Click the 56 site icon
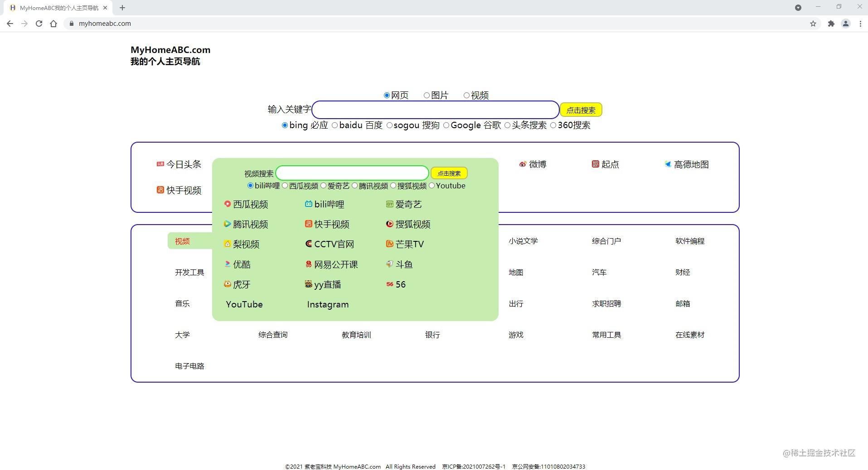 pos(389,284)
